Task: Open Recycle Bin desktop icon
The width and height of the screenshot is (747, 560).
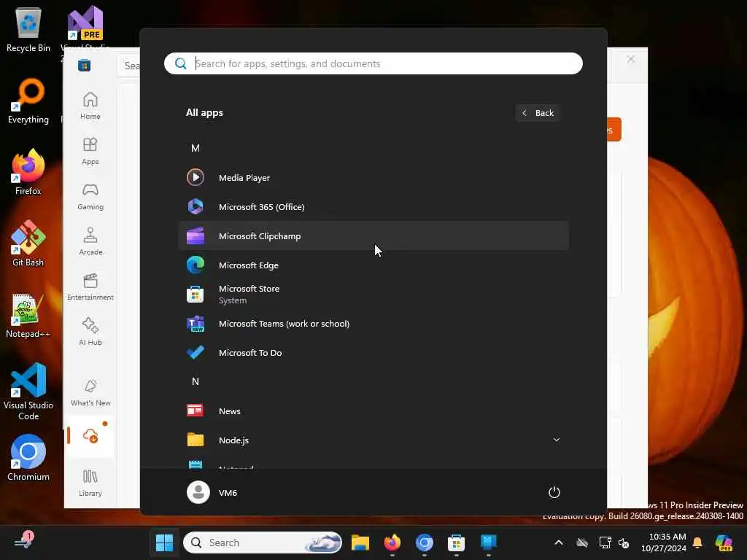Action: click(x=28, y=30)
